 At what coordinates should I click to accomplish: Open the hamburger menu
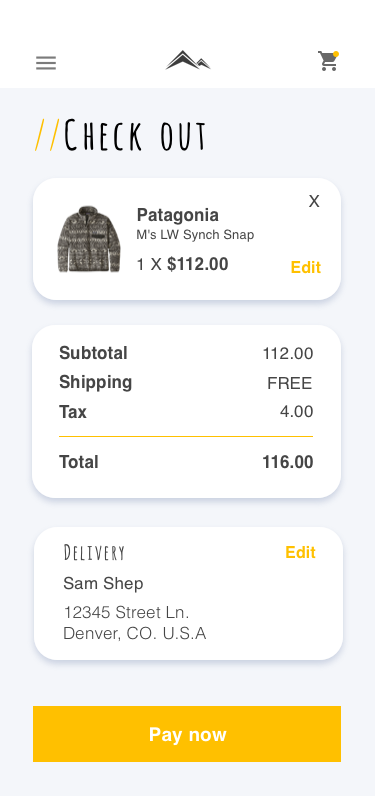pyautogui.click(x=46, y=63)
